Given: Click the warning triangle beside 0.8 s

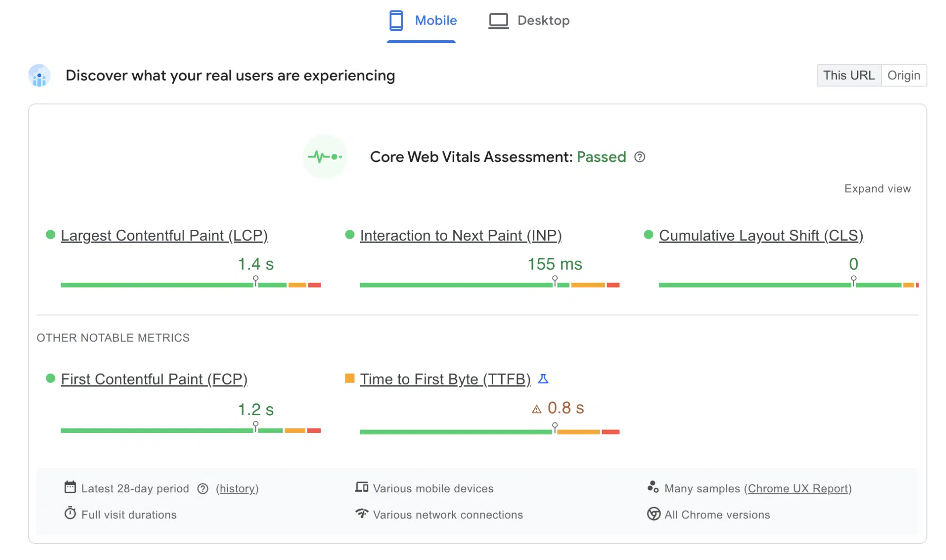Looking at the screenshot, I should tap(536, 408).
